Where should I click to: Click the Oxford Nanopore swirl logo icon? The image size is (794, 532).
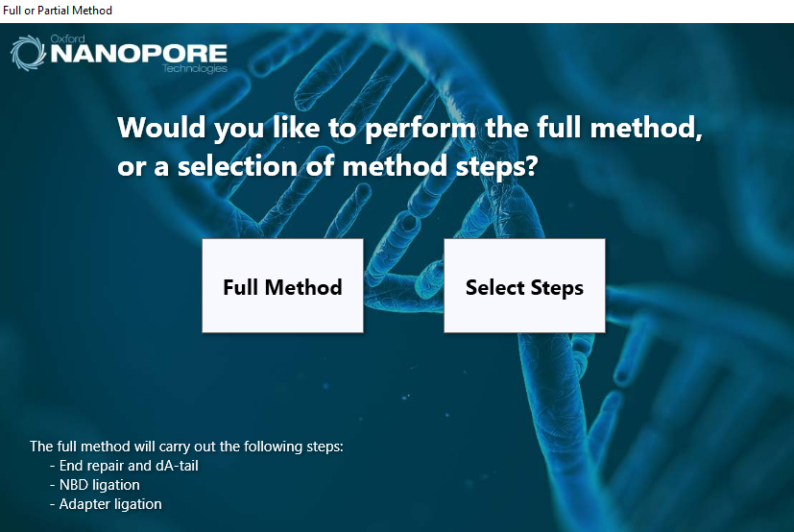pos(28,53)
